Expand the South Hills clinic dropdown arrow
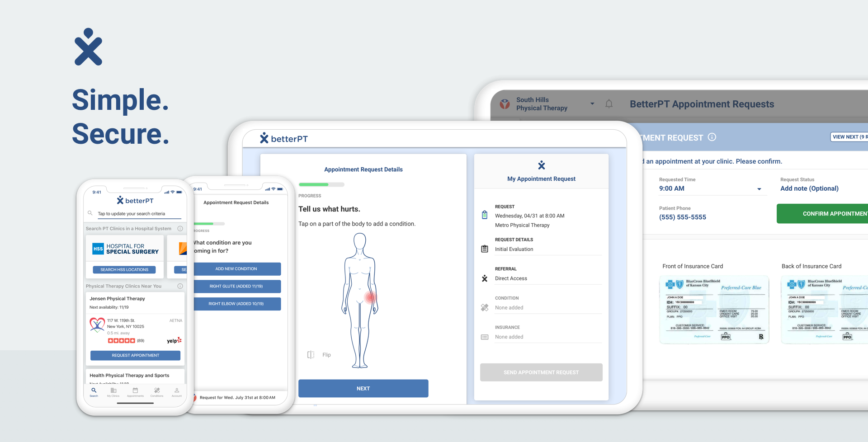The width and height of the screenshot is (868, 442). (592, 104)
